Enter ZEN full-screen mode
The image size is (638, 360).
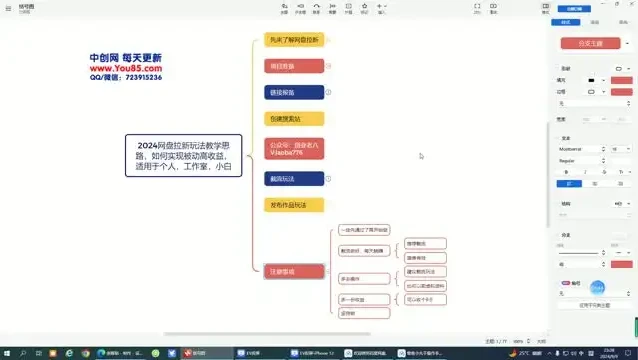(477, 8)
